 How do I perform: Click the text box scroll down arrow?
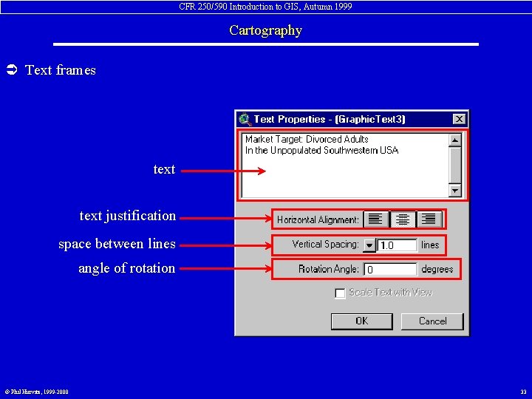pos(454,191)
